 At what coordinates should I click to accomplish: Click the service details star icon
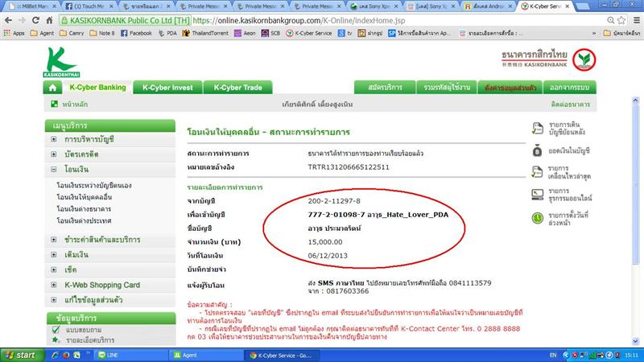(x=55, y=339)
